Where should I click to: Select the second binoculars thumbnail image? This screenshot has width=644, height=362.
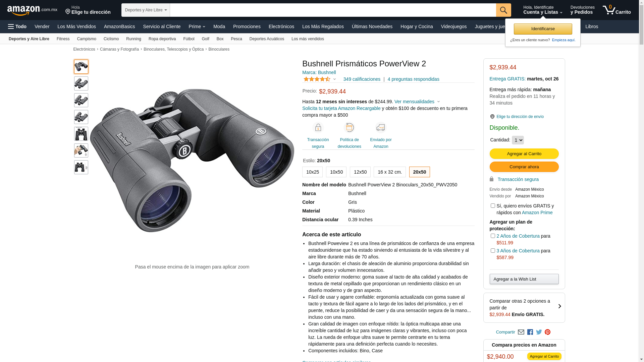[81, 83]
